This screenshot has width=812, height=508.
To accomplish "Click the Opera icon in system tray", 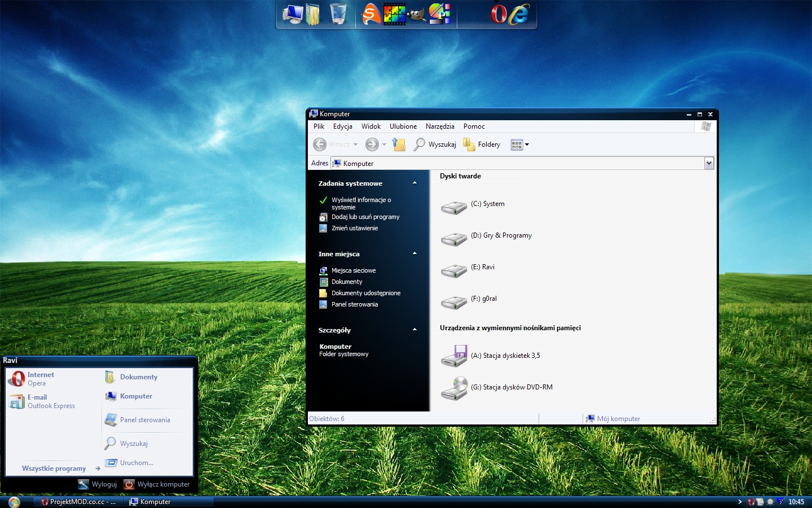I will pos(751,502).
